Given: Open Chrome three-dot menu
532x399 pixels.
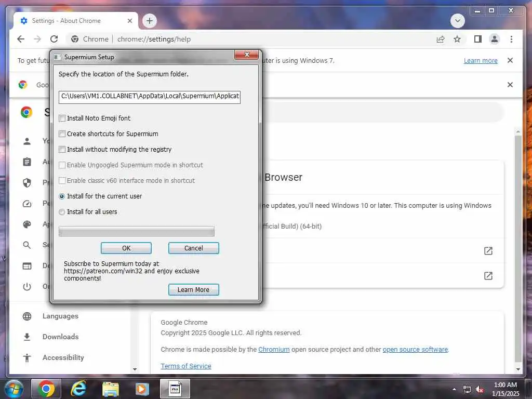Looking at the screenshot, I should [511, 39].
